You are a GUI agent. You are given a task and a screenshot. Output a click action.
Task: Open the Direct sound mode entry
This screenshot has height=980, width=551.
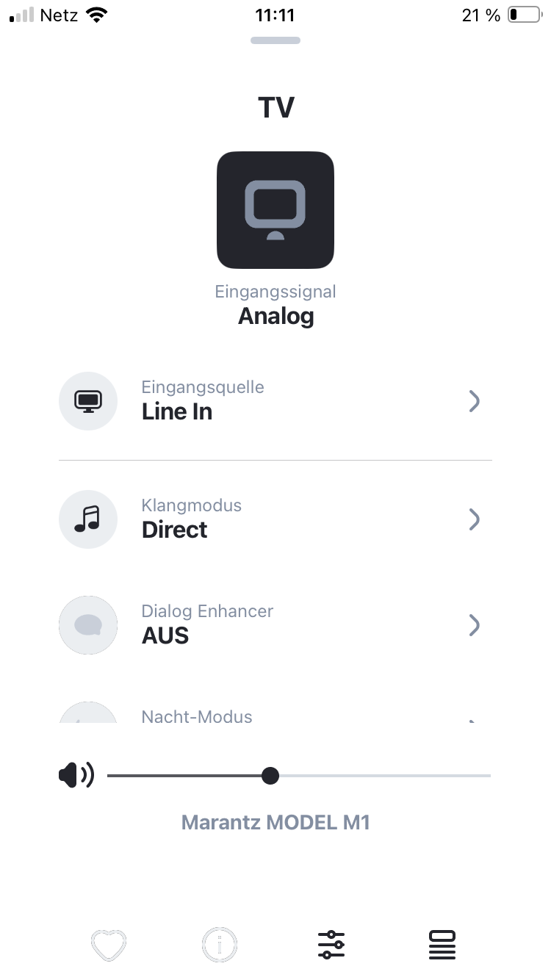[x=175, y=530]
